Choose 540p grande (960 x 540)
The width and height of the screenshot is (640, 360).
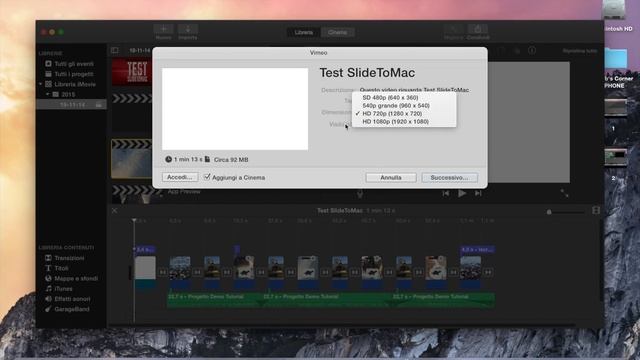404,105
